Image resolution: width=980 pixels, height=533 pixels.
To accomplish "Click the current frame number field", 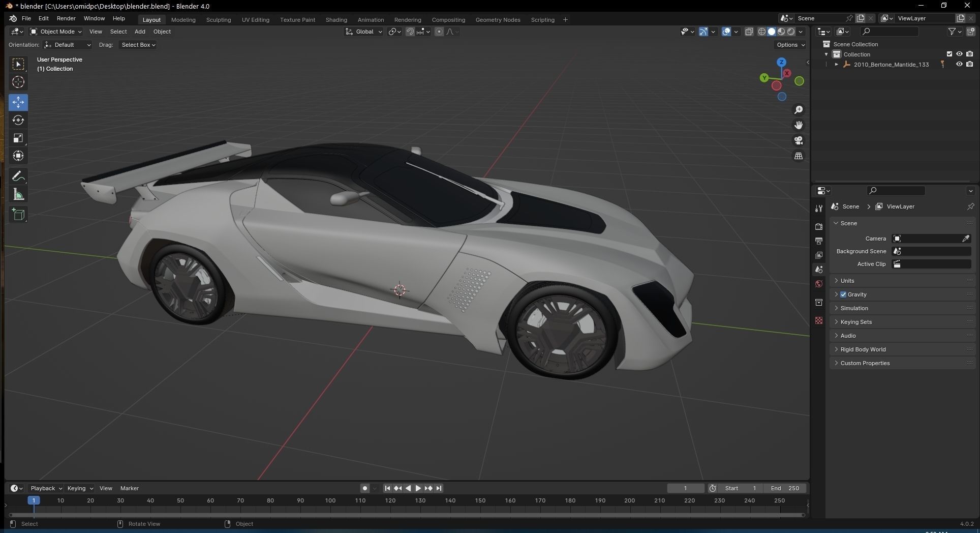I will (x=685, y=488).
